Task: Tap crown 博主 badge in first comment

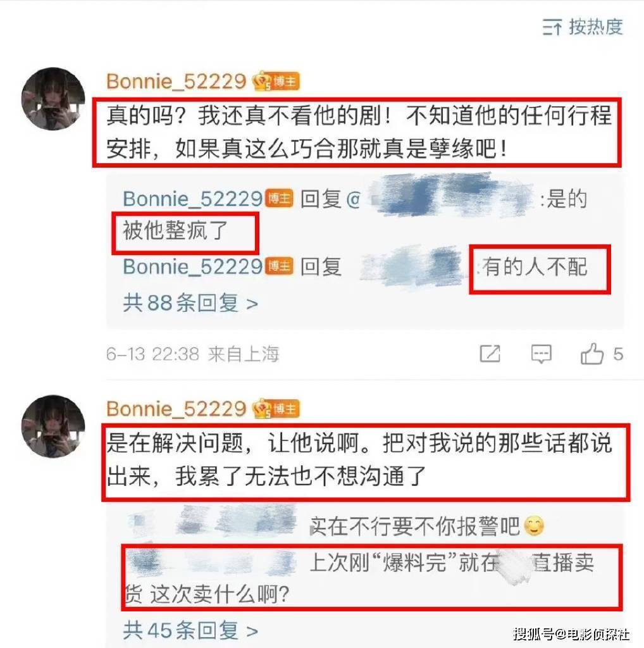Action: pyautogui.click(x=276, y=81)
